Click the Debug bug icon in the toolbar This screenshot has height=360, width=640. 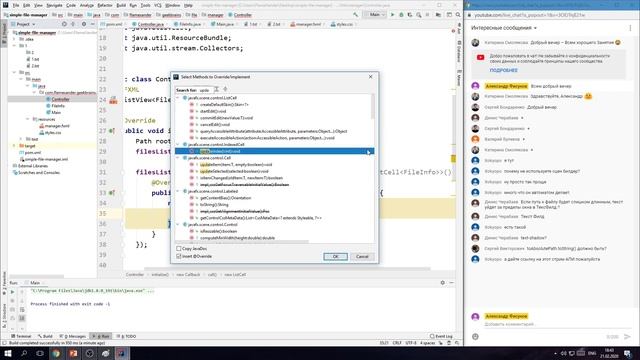[x=401, y=15]
